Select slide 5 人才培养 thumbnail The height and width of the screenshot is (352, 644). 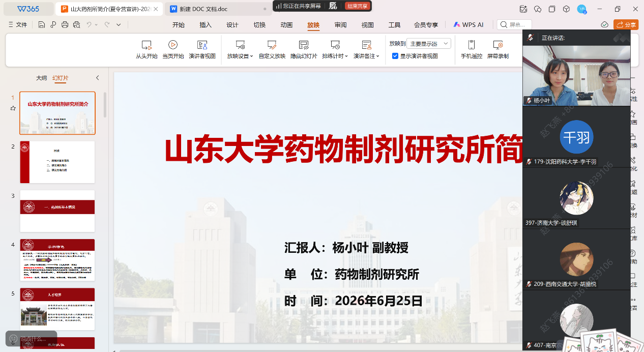point(57,309)
